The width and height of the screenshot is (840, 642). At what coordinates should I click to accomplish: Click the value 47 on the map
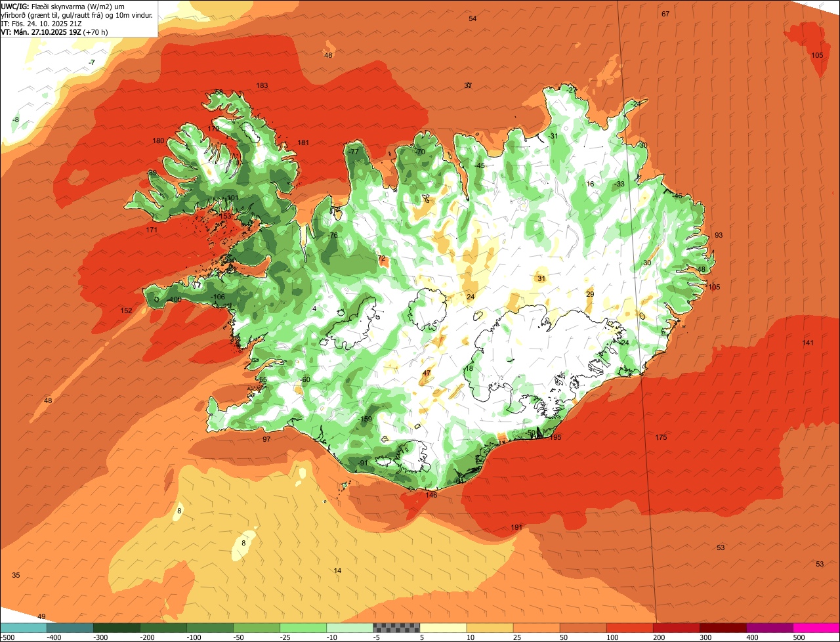click(x=427, y=374)
